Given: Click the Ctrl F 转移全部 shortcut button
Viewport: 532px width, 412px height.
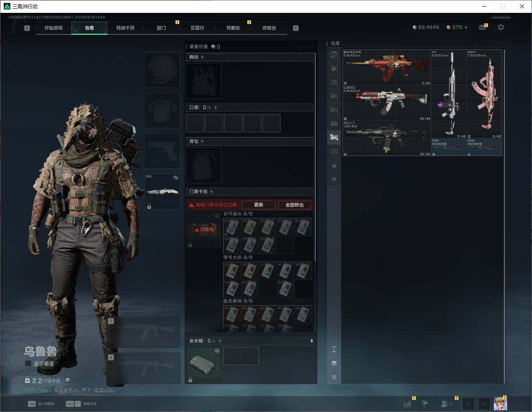Looking at the screenshot, I should [81, 404].
